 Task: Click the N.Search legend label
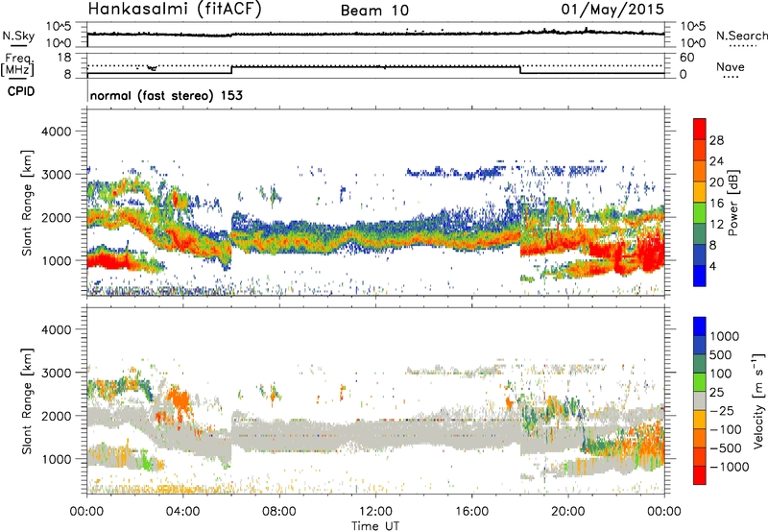(741, 36)
